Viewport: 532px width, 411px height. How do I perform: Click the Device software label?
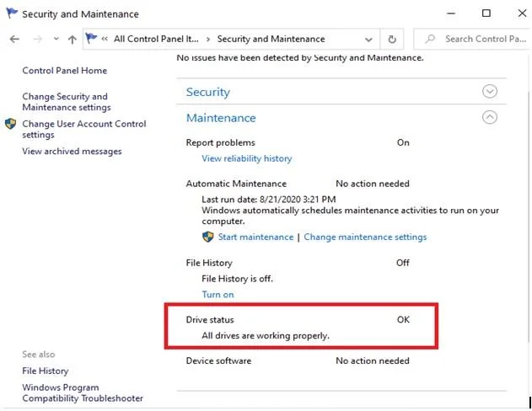tap(218, 360)
